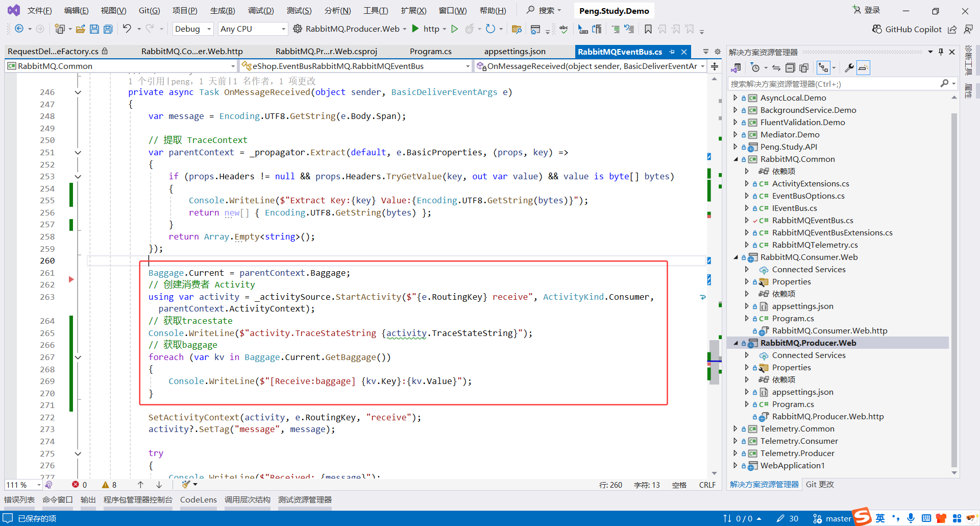Toggle Preview Selected Items in Solution Explorer
Image resolution: width=980 pixels, height=526 pixels.
pyautogui.click(x=863, y=68)
